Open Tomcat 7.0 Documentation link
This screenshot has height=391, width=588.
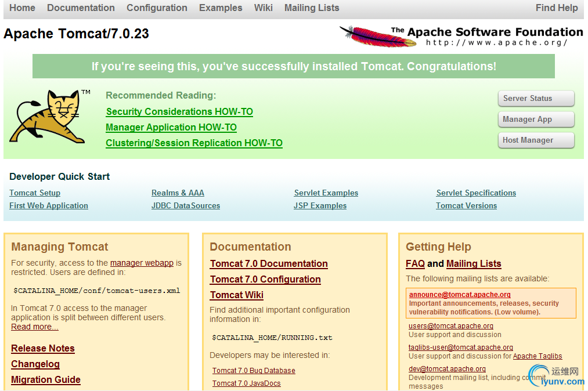point(269,263)
